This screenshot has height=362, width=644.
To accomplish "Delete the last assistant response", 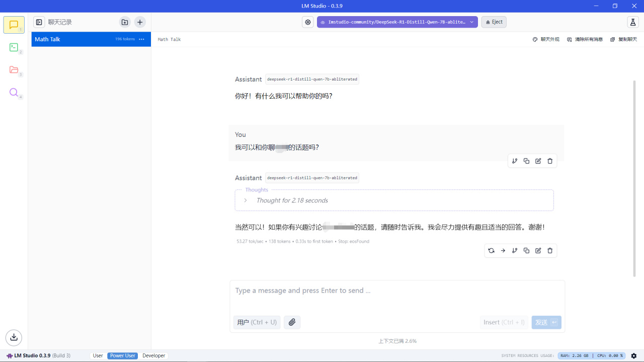I will (550, 251).
